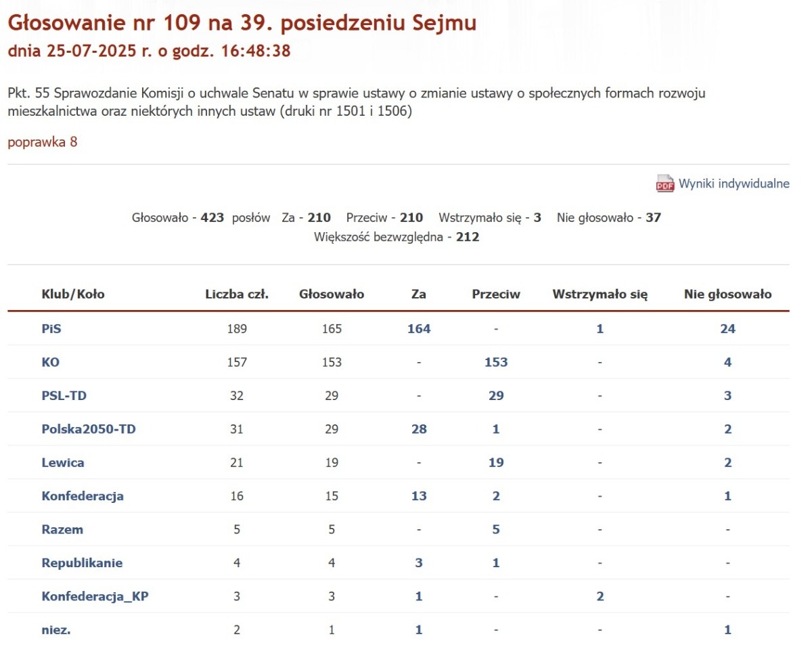This screenshot has width=812, height=664.
Task: Open the niez. members link
Action: [x=56, y=629]
